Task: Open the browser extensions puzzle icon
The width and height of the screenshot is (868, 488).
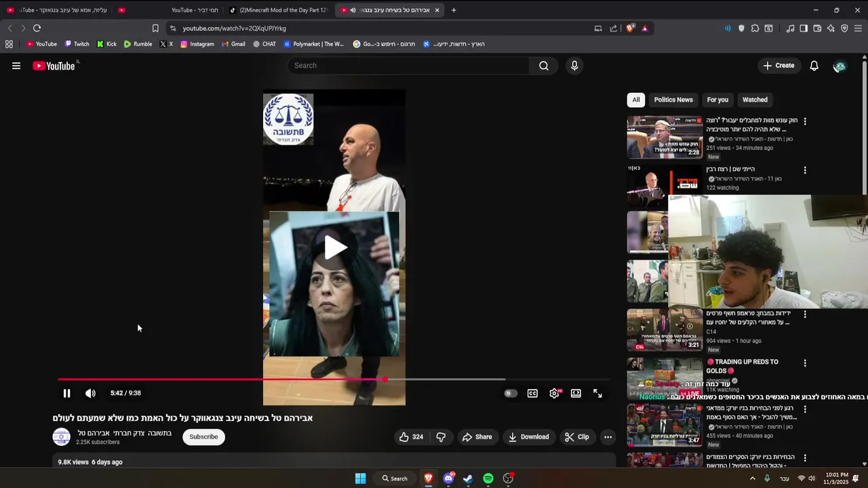Action: 755,28
